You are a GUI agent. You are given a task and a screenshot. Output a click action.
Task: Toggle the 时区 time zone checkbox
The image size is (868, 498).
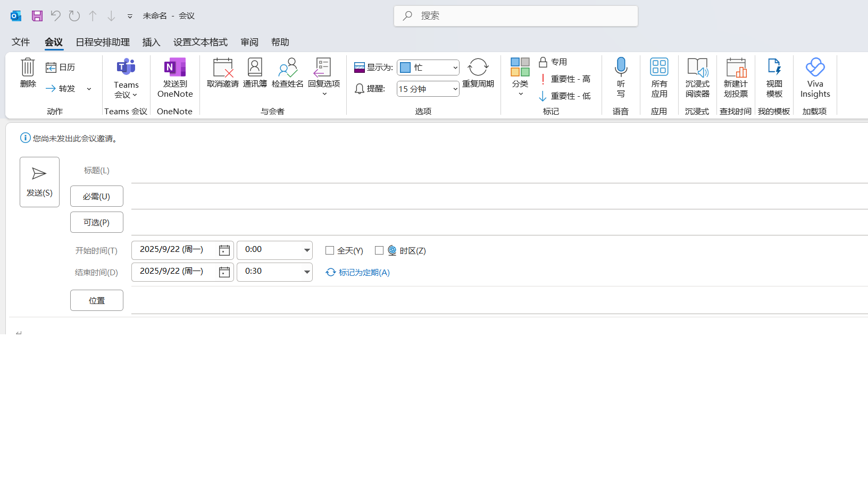tap(379, 250)
